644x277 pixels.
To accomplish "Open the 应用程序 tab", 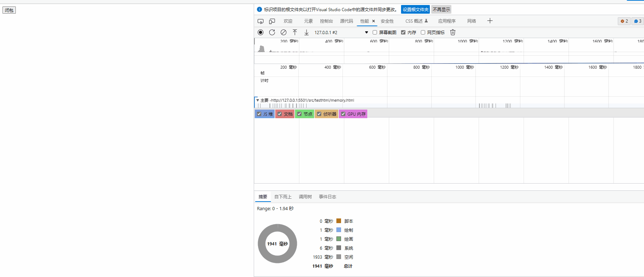I will tap(447, 21).
